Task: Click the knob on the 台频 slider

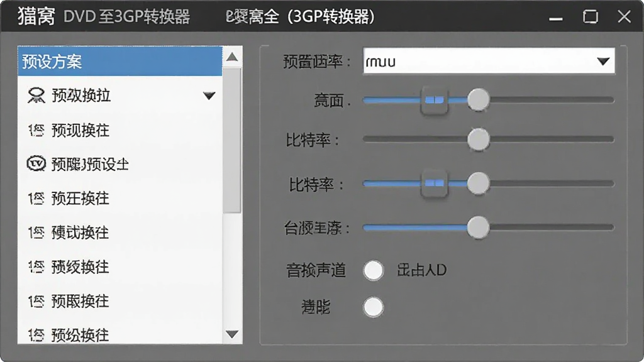Action: click(x=478, y=227)
